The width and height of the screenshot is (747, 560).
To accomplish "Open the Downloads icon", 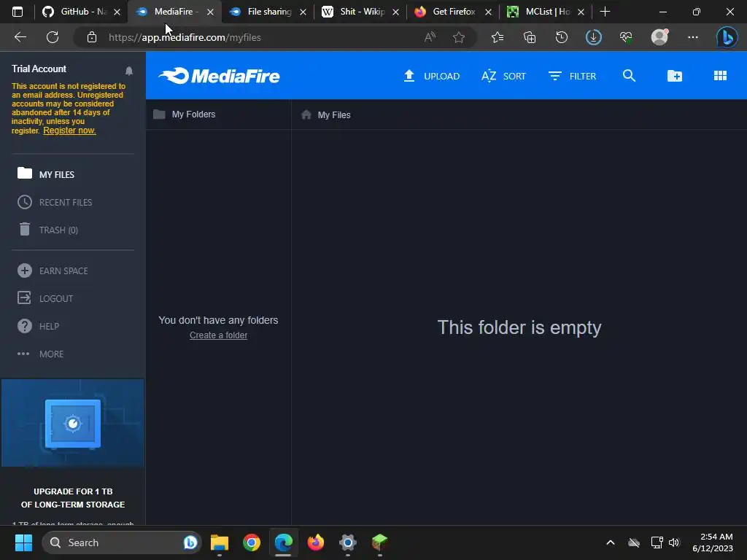I will (x=594, y=37).
